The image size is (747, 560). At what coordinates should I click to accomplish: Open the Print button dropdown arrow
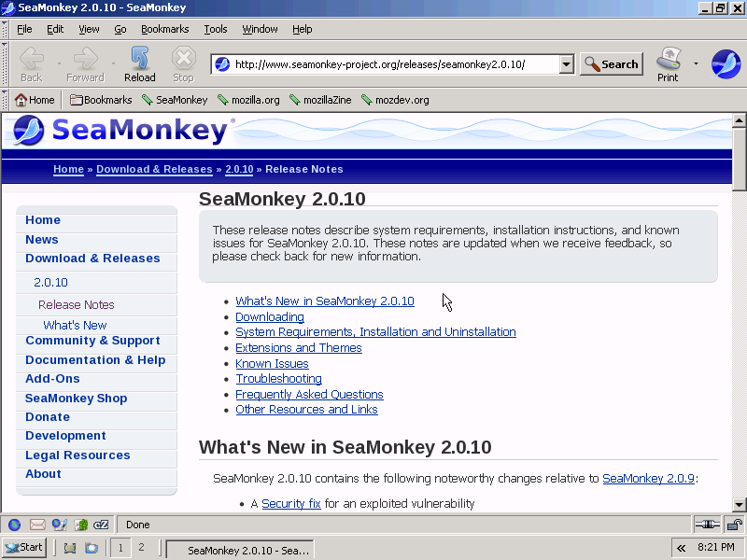tap(696, 64)
